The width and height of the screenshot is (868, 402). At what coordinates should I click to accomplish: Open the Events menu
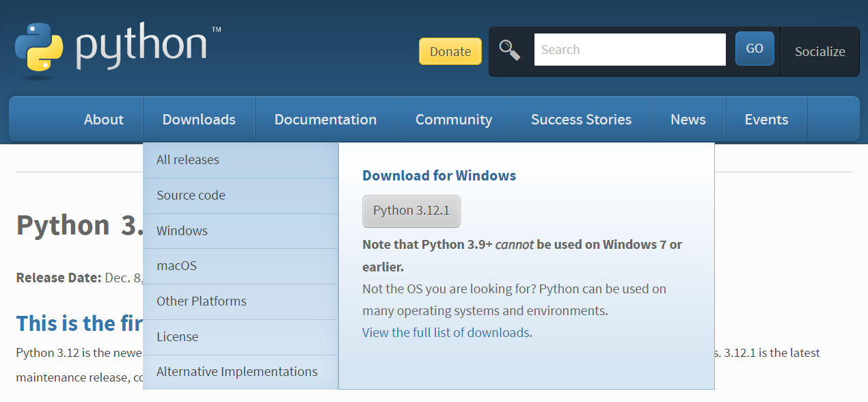(x=766, y=120)
